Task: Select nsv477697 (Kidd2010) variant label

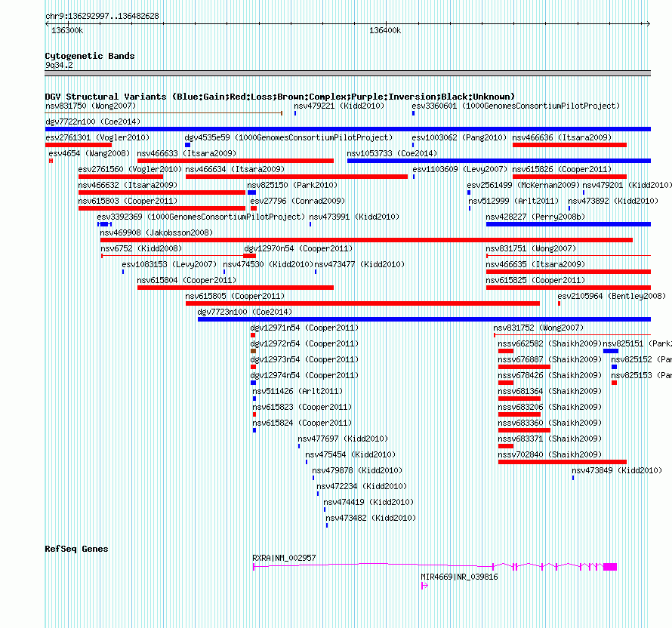Action: [343, 439]
